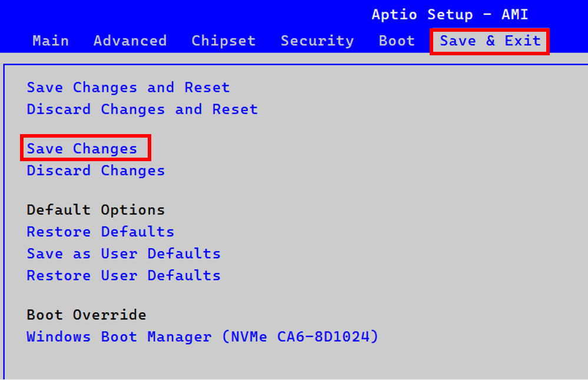Select Restore User Defaults

123,275
